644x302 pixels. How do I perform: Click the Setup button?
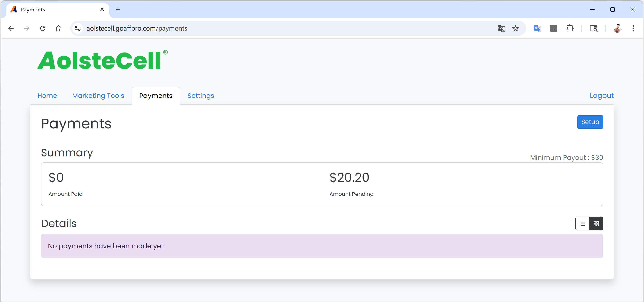pos(590,122)
